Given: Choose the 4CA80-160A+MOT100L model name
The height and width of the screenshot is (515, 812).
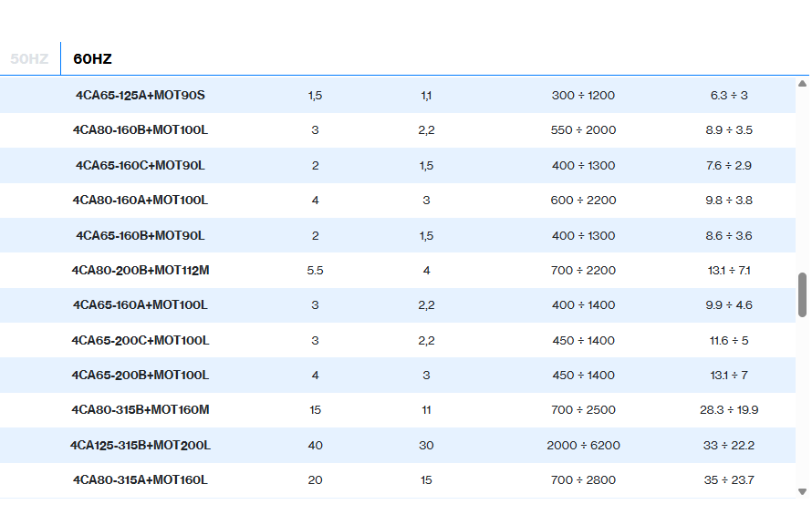Looking at the screenshot, I should (141, 201).
